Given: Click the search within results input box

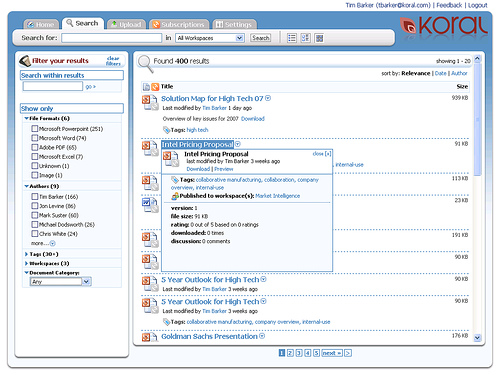Looking at the screenshot, I should pyautogui.click(x=53, y=86).
